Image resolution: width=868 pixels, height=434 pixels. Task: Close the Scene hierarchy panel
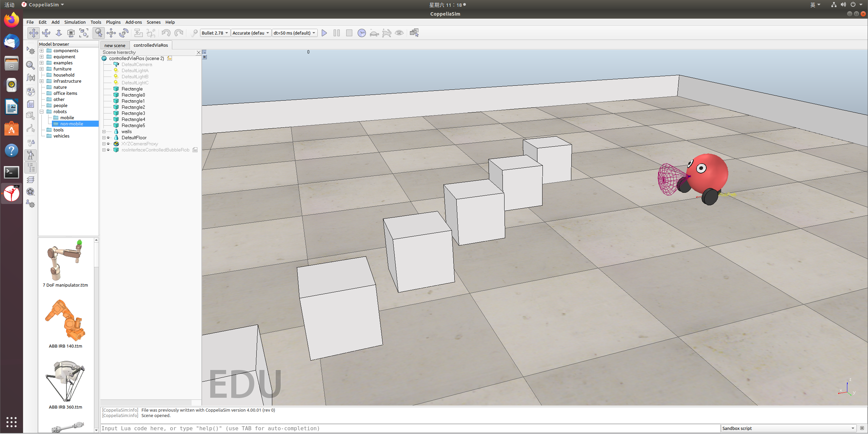(199, 53)
